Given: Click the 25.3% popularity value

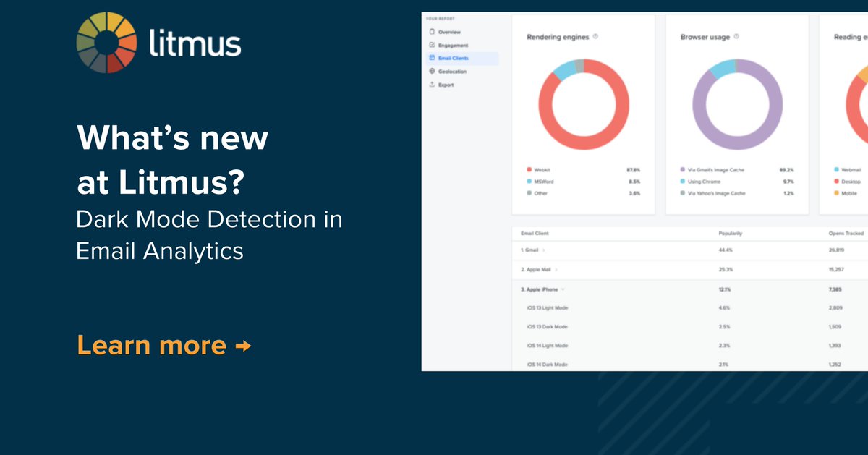Looking at the screenshot, I should (726, 270).
